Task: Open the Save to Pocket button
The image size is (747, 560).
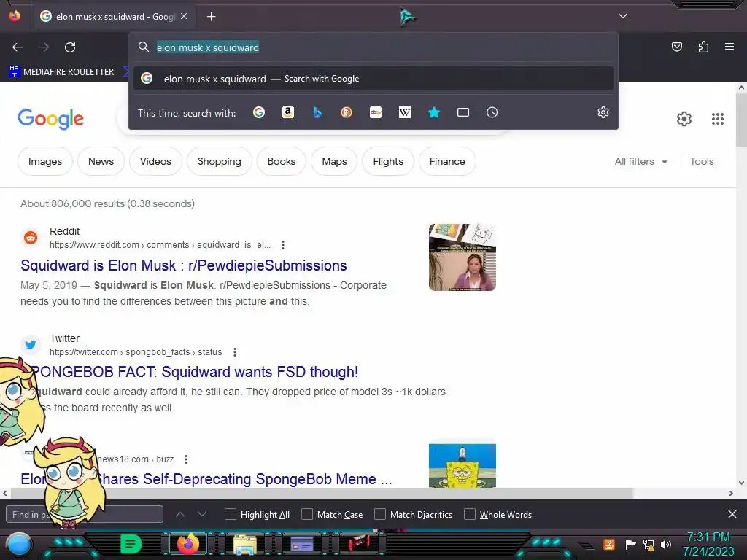Action: tap(676, 47)
